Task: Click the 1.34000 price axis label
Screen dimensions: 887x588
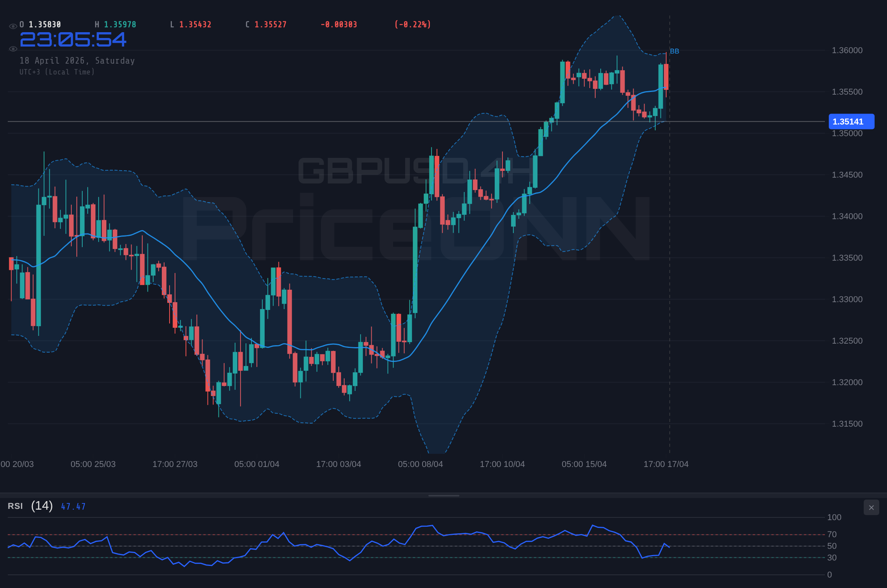Action: pos(847,216)
